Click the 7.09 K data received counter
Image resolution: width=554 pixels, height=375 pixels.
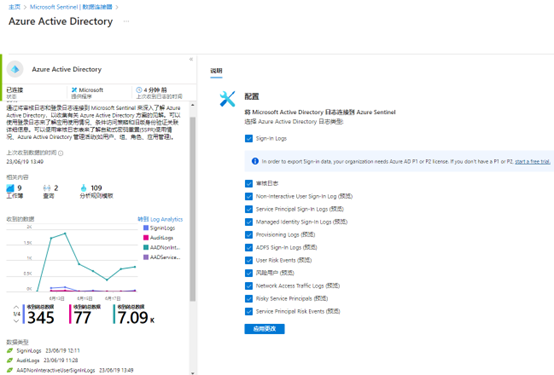[135, 315]
